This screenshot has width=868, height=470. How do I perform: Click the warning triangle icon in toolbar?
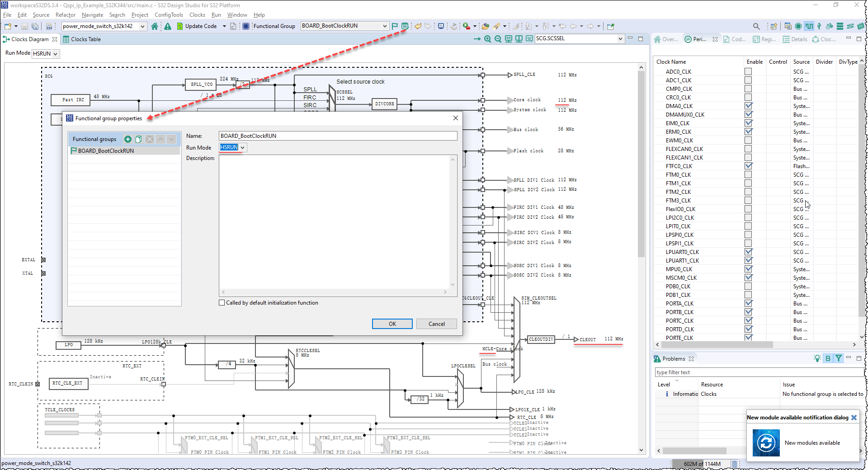(x=168, y=26)
